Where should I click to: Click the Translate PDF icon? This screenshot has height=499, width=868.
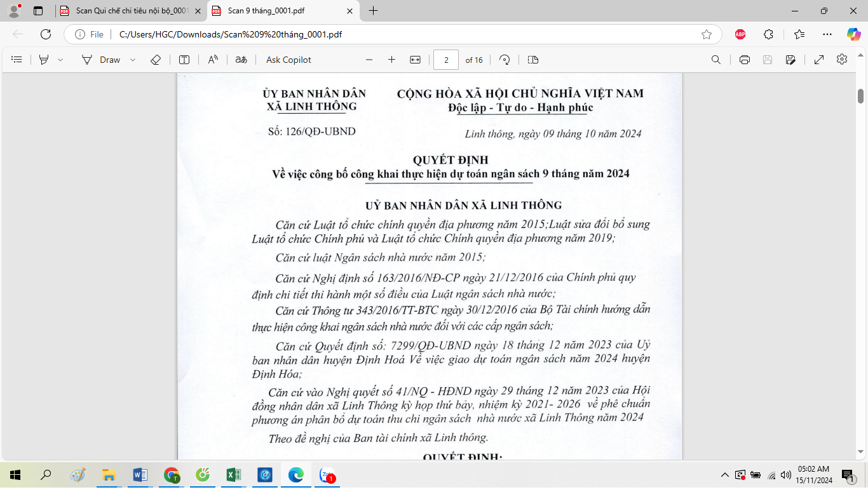pos(241,60)
